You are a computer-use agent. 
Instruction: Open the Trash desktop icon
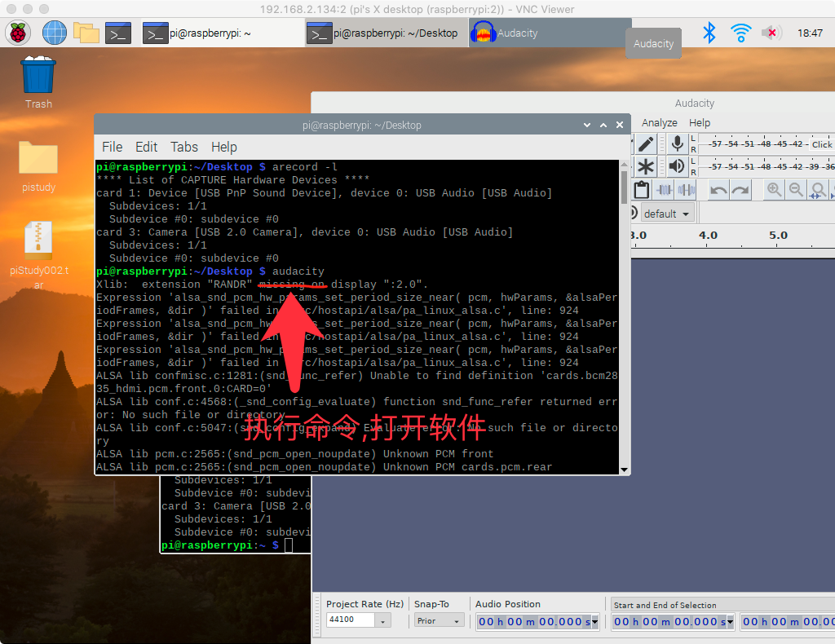coord(38,82)
